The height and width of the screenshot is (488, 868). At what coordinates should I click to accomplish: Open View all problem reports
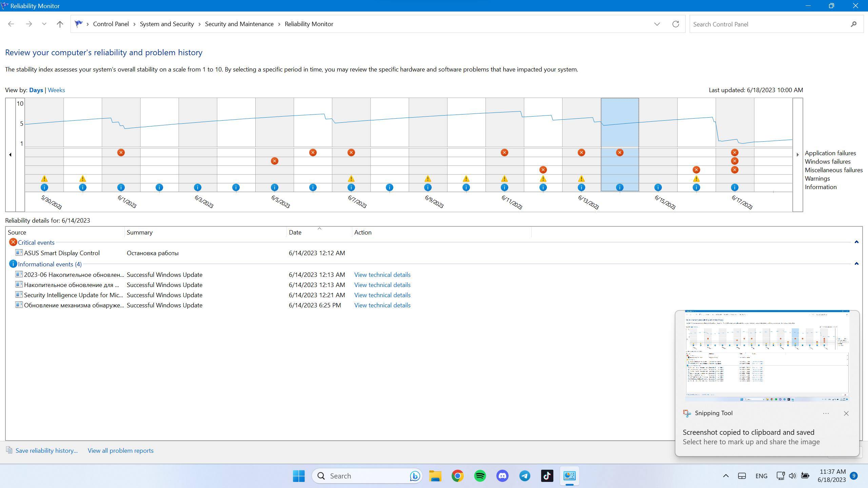click(120, 451)
